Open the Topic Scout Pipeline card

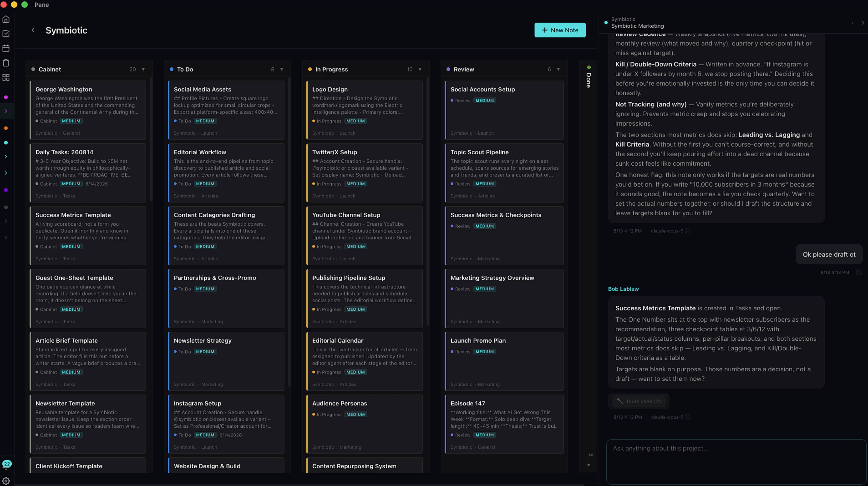(504, 173)
